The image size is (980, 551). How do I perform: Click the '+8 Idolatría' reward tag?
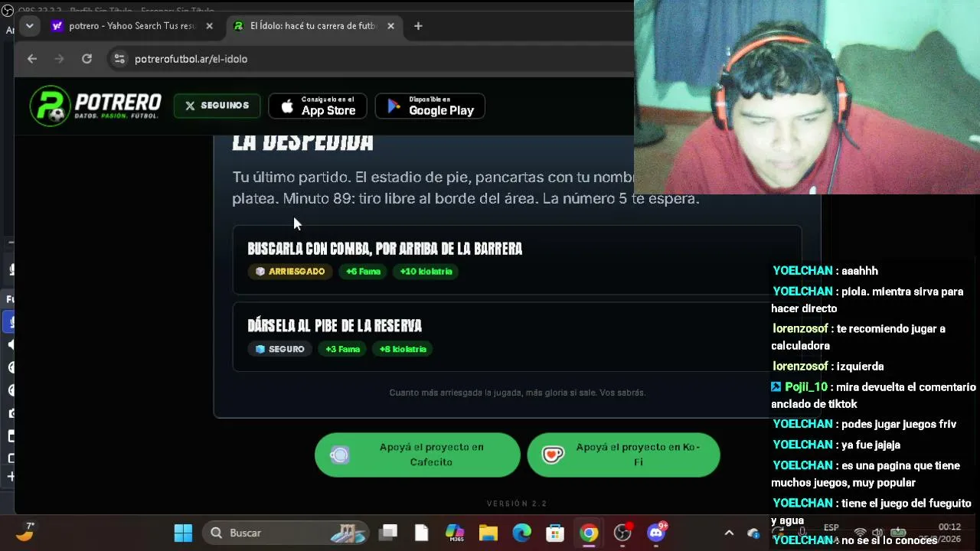pos(403,349)
